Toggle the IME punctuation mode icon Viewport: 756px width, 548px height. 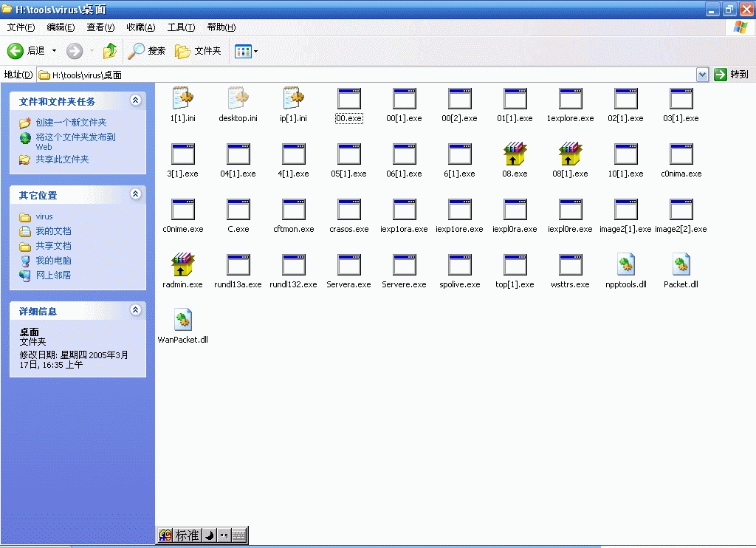point(224,535)
